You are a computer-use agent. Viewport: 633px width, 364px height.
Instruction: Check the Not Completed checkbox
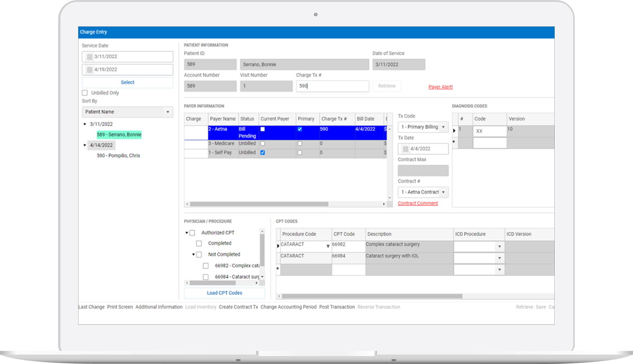(199, 255)
